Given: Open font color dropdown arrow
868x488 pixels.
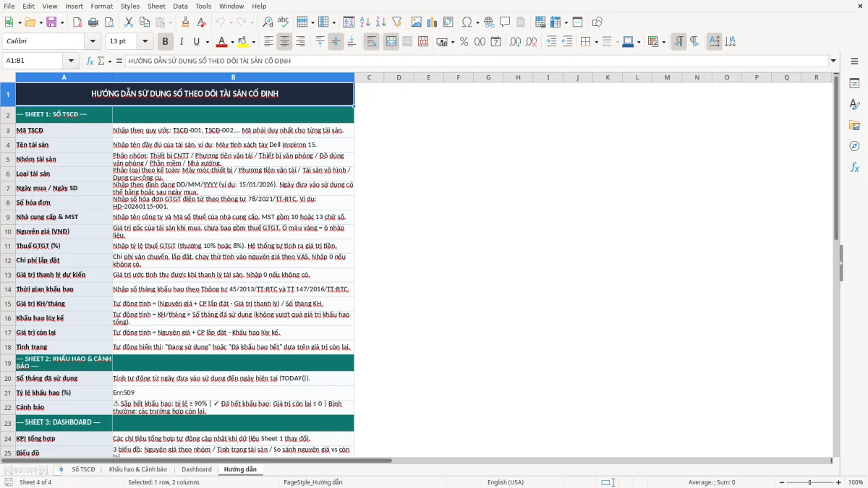Looking at the screenshot, I should click(x=233, y=42).
